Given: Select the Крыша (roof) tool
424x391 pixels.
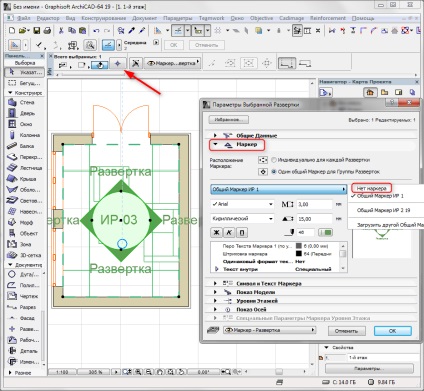Looking at the screenshot, I should pyautogui.click(x=25, y=179).
